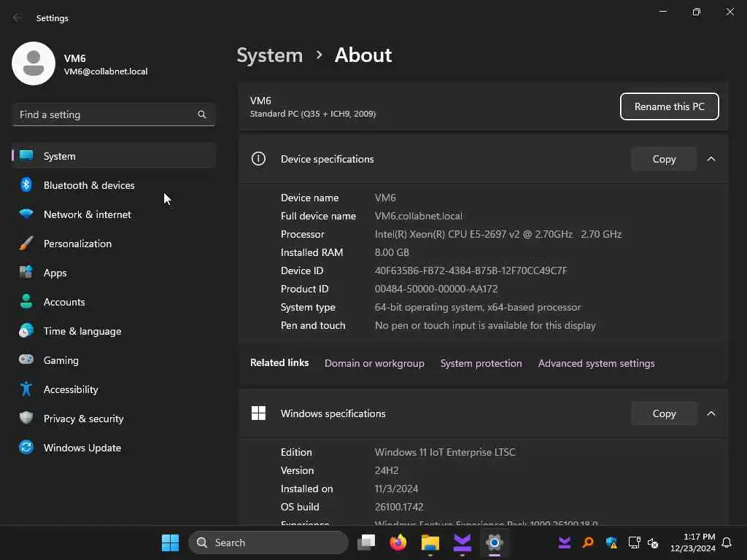The width and height of the screenshot is (747, 560).
Task: Open Task View from the taskbar
Action: (x=366, y=542)
